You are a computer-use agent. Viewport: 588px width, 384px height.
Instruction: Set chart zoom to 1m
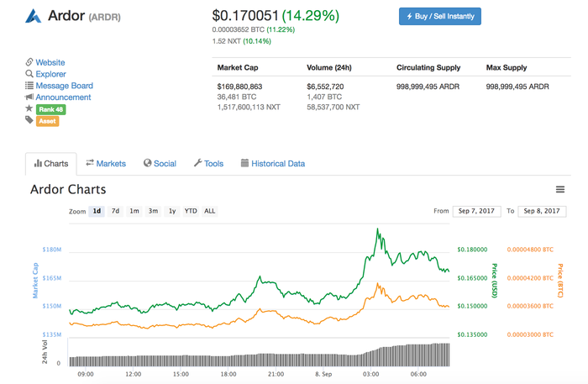134,211
